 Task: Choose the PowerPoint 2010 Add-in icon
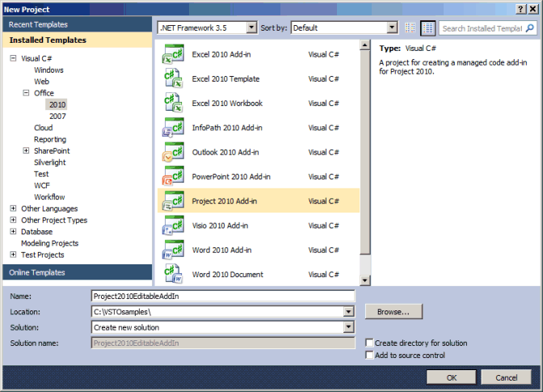[173, 176]
